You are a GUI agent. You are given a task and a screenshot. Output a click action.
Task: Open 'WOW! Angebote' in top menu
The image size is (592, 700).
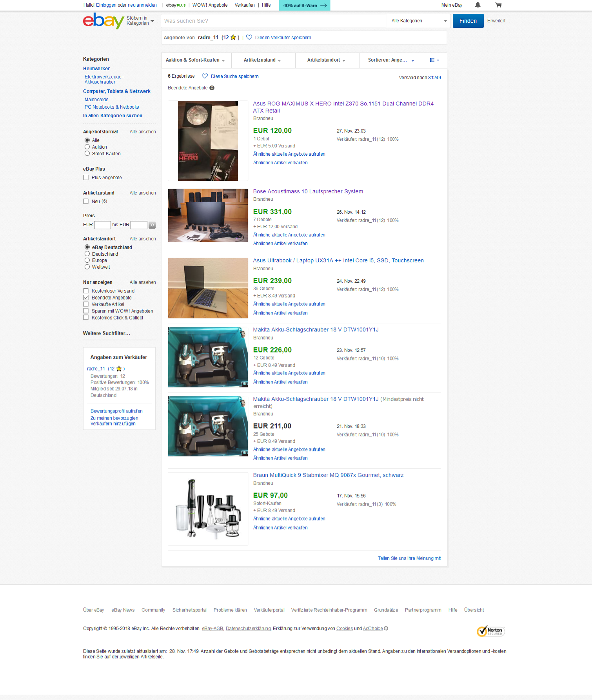210,5
